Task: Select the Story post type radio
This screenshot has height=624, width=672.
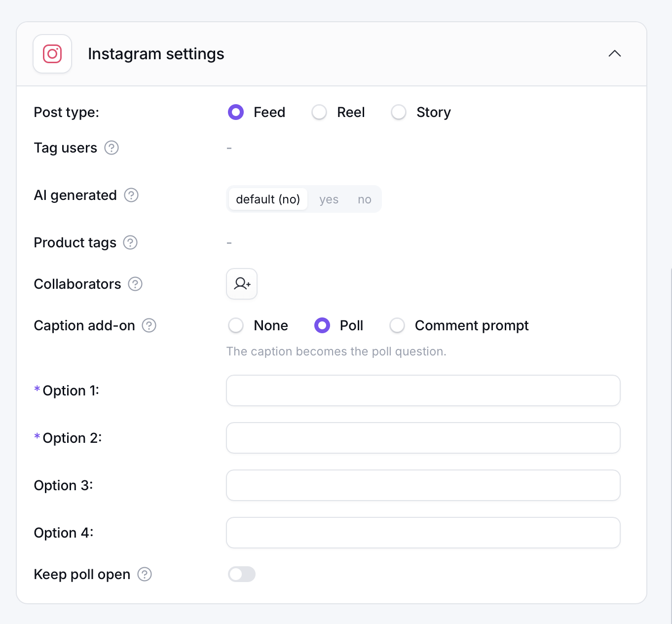Action: (x=399, y=112)
